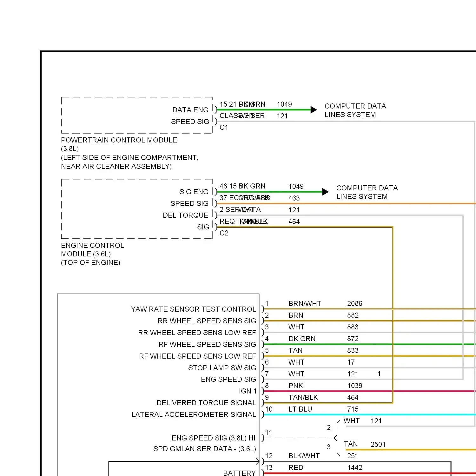476x476 pixels.
Task: Click circuit number 17
Action: click(x=351, y=362)
